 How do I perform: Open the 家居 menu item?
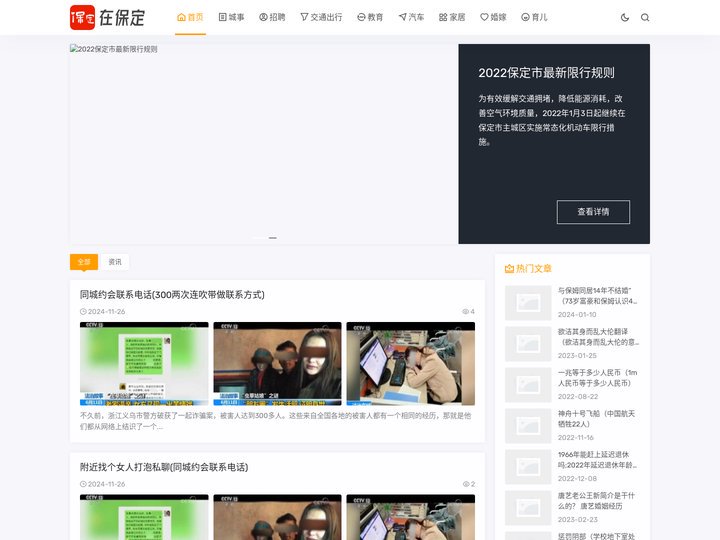452,17
